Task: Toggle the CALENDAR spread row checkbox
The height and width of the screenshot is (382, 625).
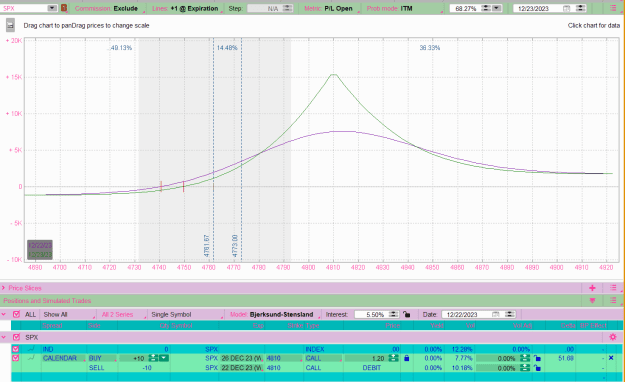Action: click(x=16, y=358)
